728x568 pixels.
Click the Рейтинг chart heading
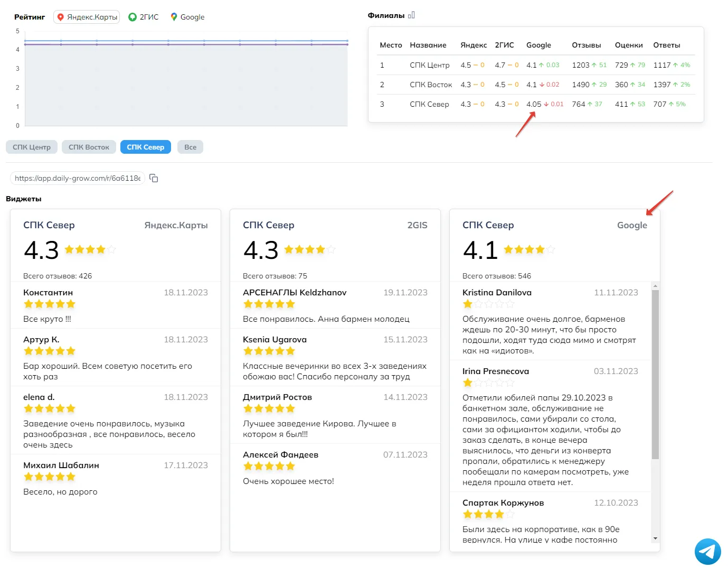pos(30,17)
